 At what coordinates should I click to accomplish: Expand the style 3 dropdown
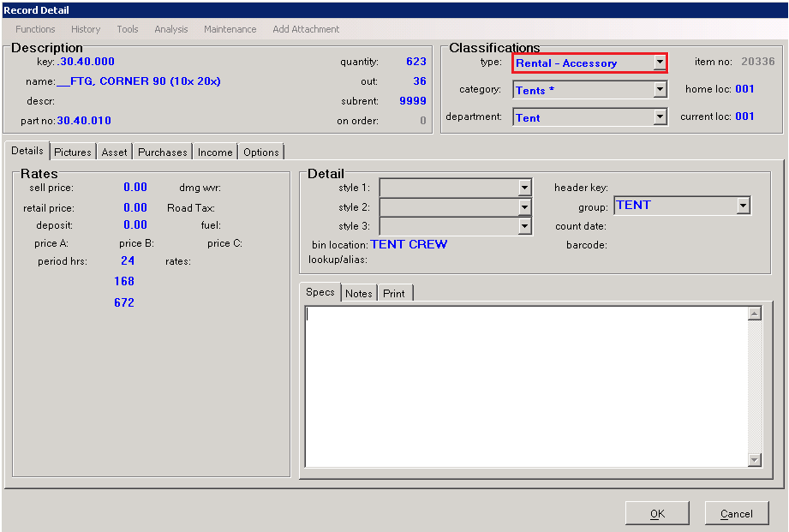[524, 227]
